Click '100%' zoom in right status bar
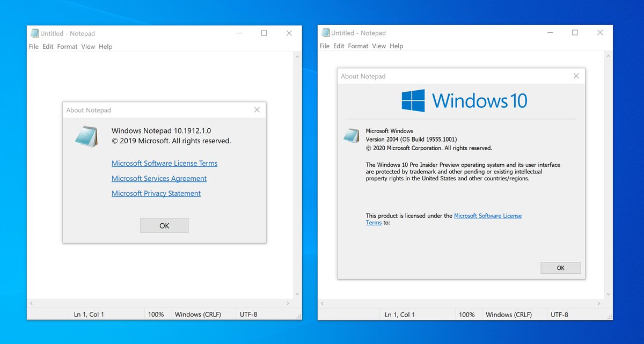This screenshot has width=644, height=344. 466,314
